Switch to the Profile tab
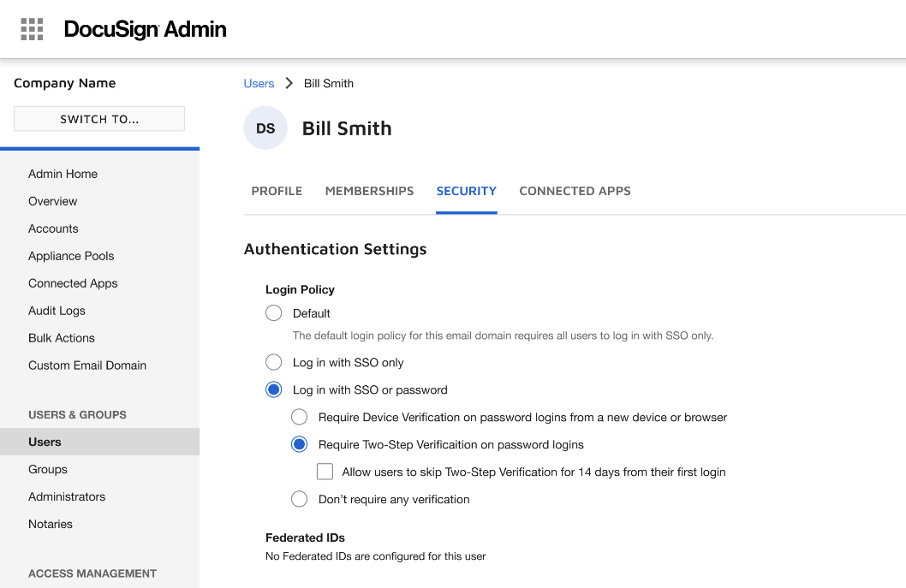906x588 pixels. coord(277,191)
